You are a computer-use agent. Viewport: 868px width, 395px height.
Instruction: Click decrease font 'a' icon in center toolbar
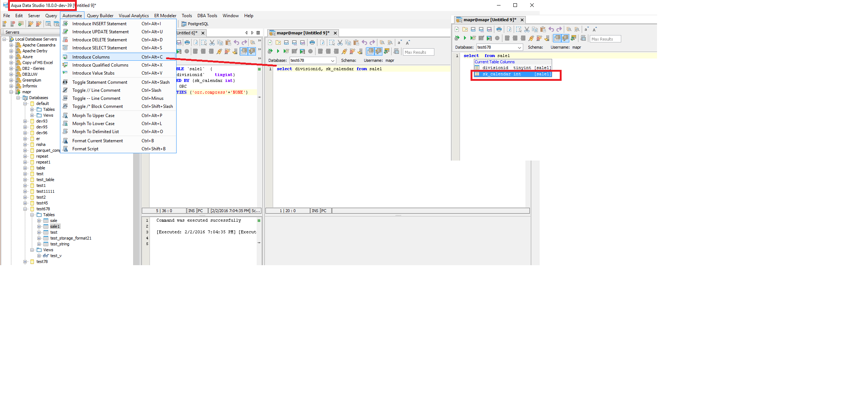point(400,43)
